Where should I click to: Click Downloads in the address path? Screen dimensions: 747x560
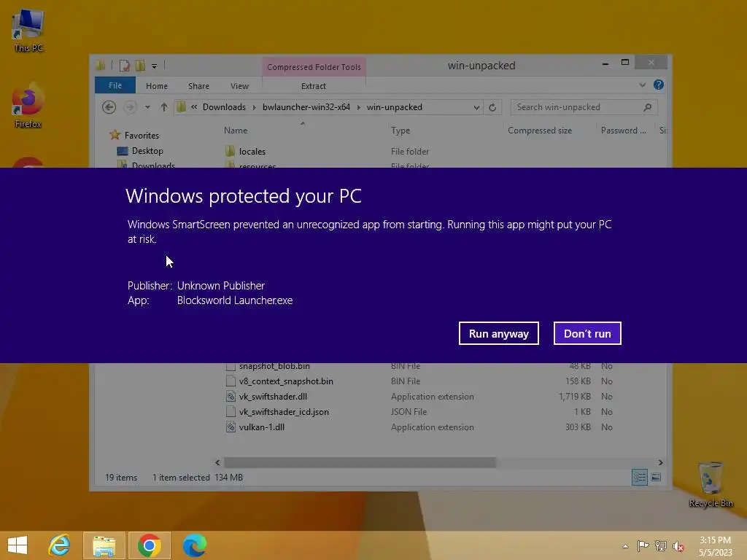click(224, 107)
